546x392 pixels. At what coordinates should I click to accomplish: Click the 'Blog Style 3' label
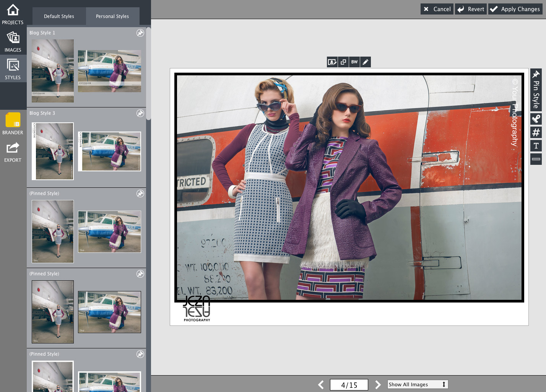(42, 113)
